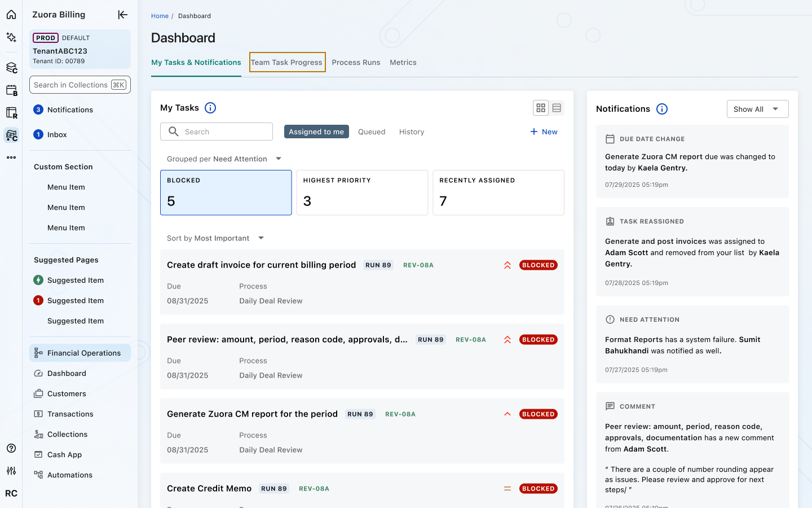Switch to Metrics tab
The height and width of the screenshot is (508, 812).
point(403,63)
